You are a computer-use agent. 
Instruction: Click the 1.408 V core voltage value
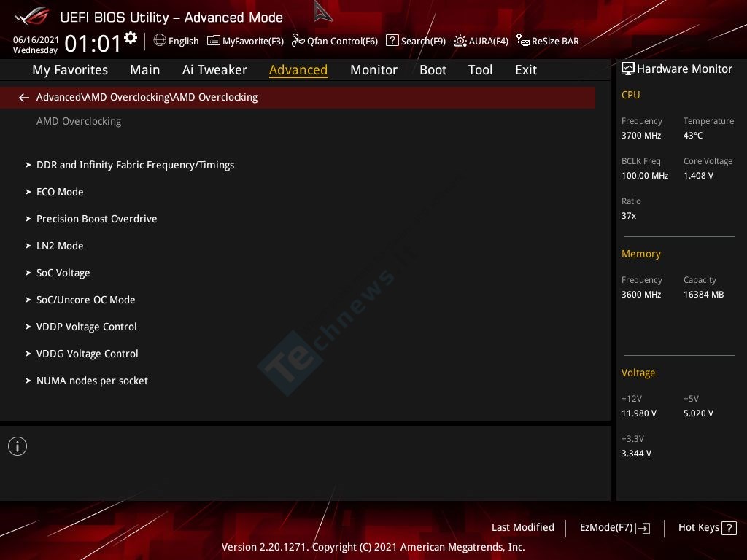point(698,176)
